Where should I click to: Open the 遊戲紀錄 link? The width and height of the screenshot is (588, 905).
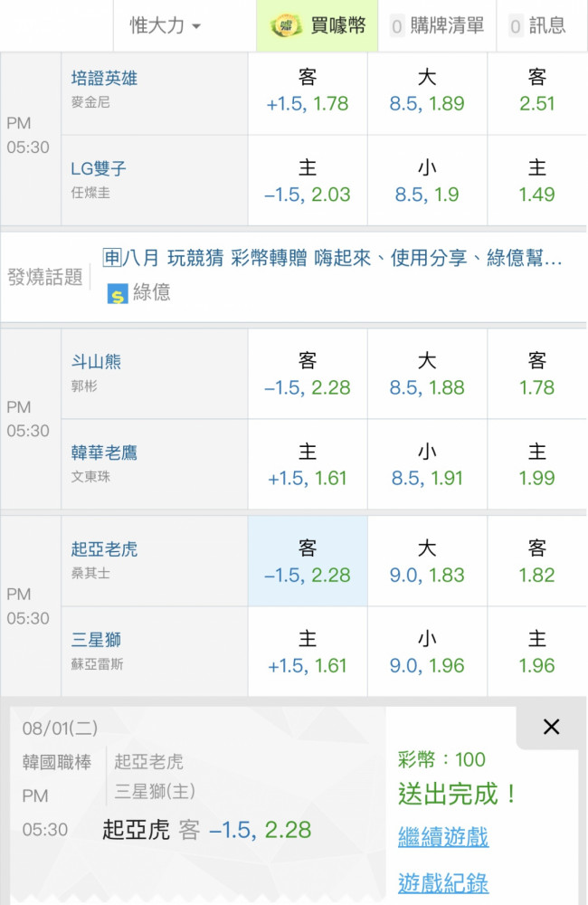(443, 882)
